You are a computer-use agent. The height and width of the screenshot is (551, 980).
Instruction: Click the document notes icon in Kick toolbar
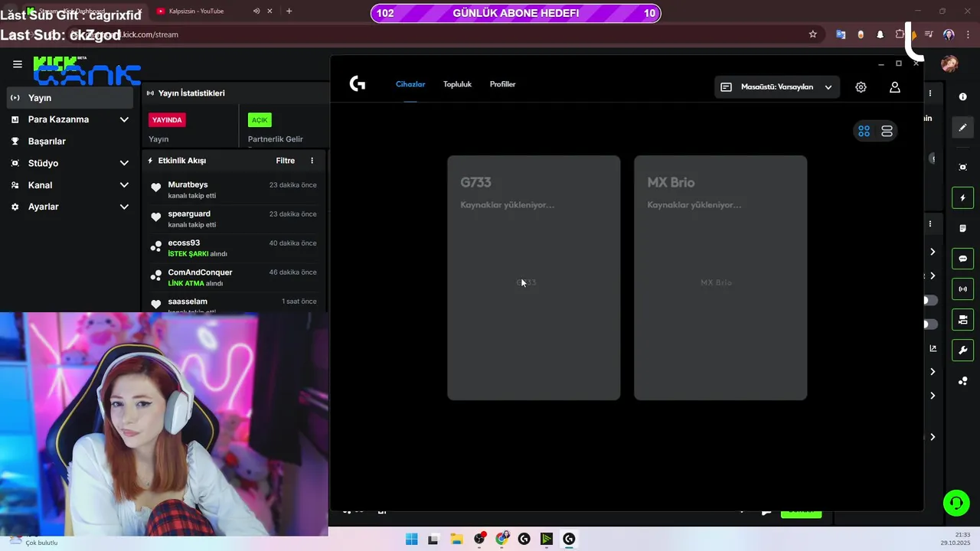coord(962,228)
